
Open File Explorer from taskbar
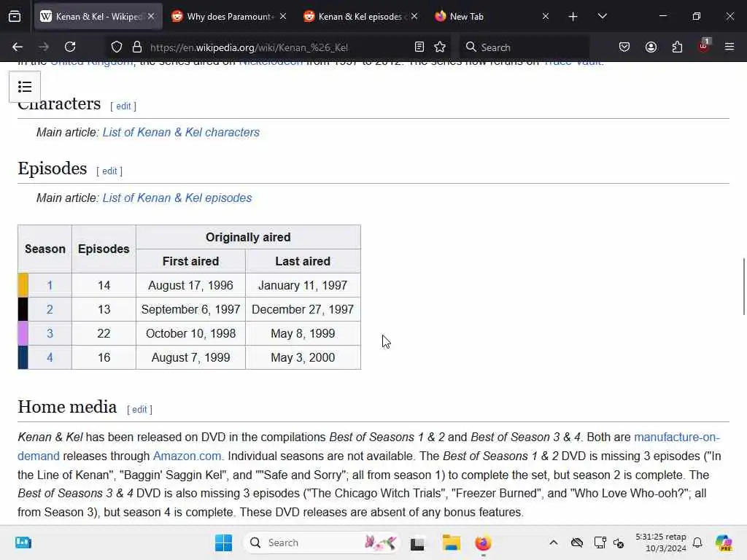coord(451,542)
